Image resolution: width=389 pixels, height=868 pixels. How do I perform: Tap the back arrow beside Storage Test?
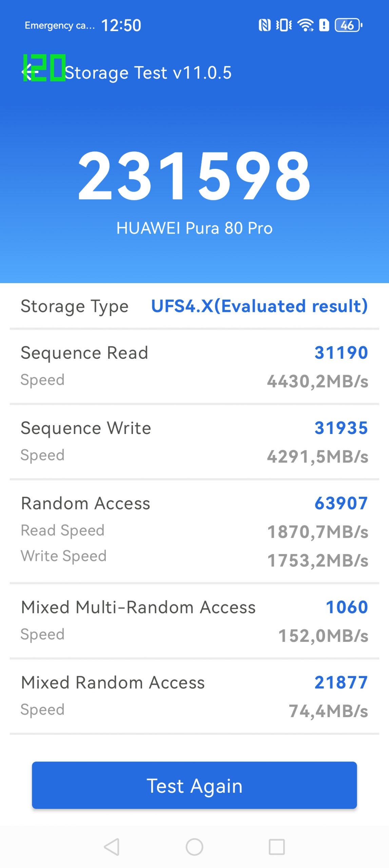[x=28, y=72]
